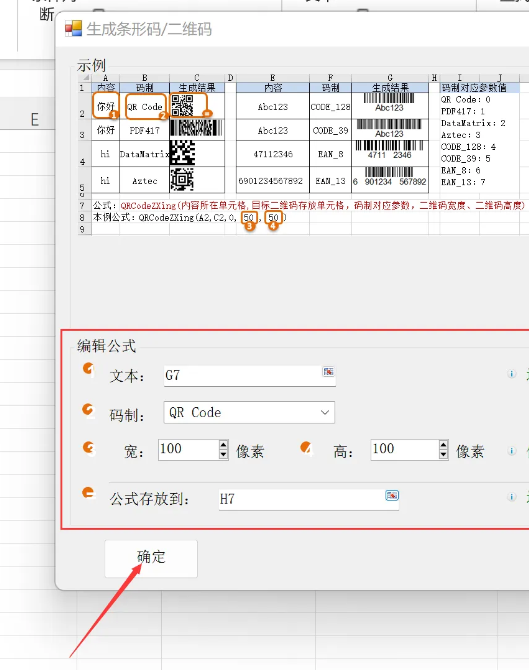Click the 公式存放到 field containing H7
The height and width of the screenshot is (670, 529).
pos(309,500)
